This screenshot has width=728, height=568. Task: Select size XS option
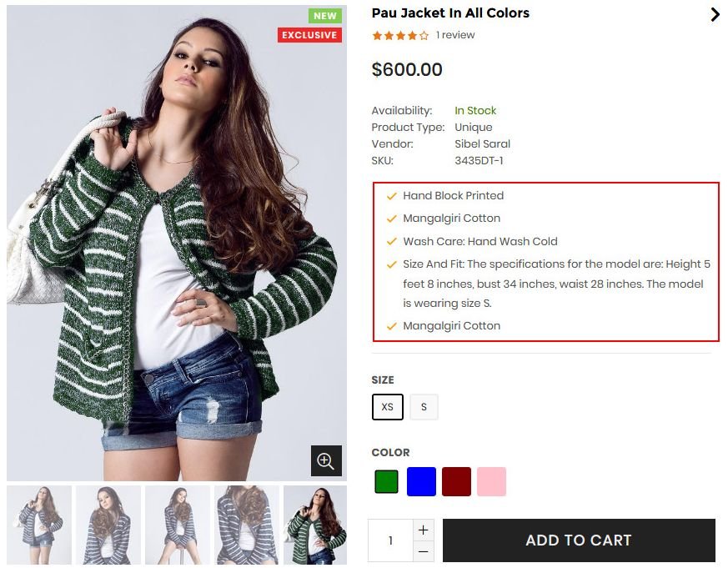[388, 407]
